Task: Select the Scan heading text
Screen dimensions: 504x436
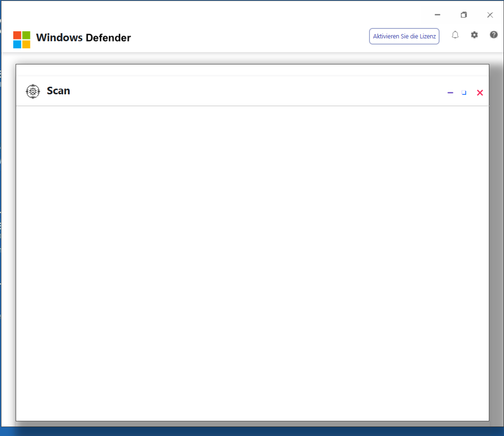Action: pos(59,91)
